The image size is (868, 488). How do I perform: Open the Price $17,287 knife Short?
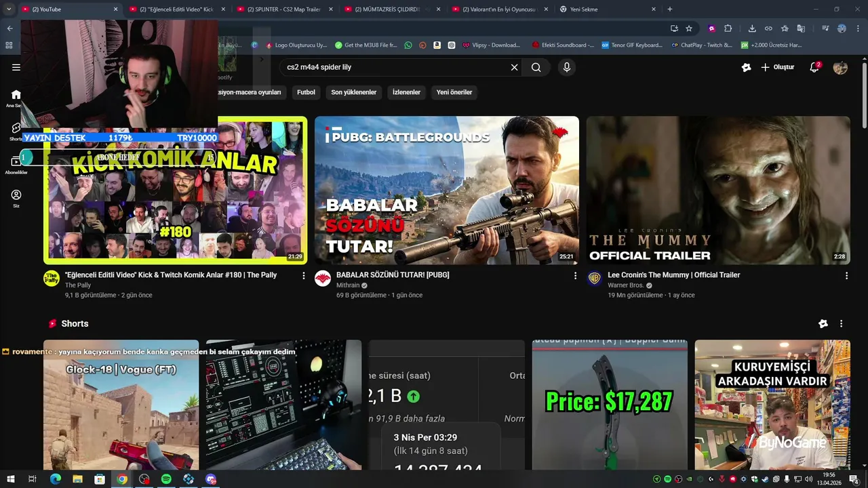coord(610,405)
